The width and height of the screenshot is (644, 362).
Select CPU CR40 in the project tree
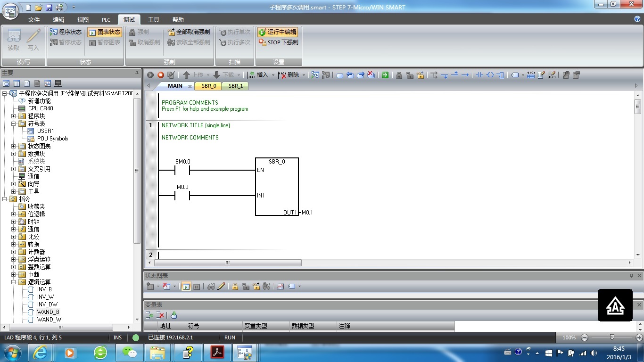click(x=41, y=108)
